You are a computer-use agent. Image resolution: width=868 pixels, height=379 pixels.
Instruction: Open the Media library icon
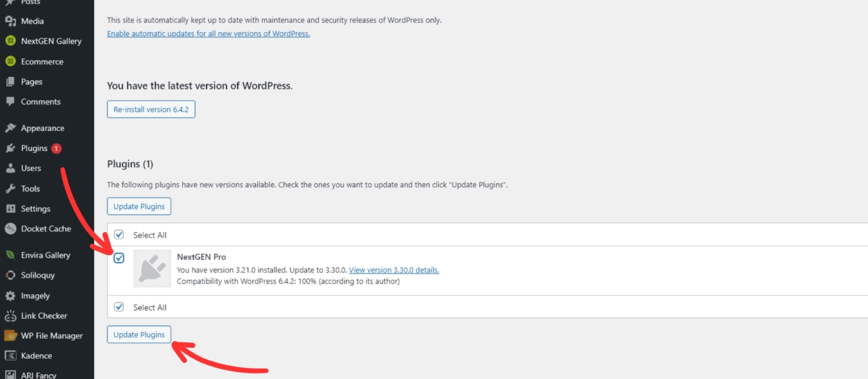(x=10, y=21)
